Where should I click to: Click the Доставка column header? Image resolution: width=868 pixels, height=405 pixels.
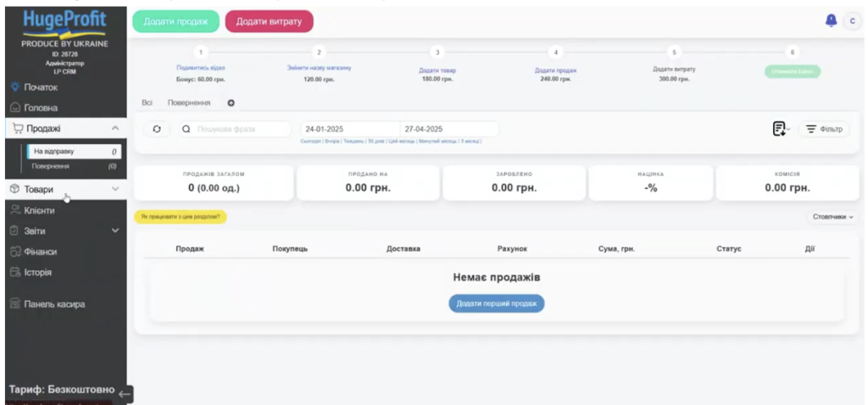click(403, 249)
